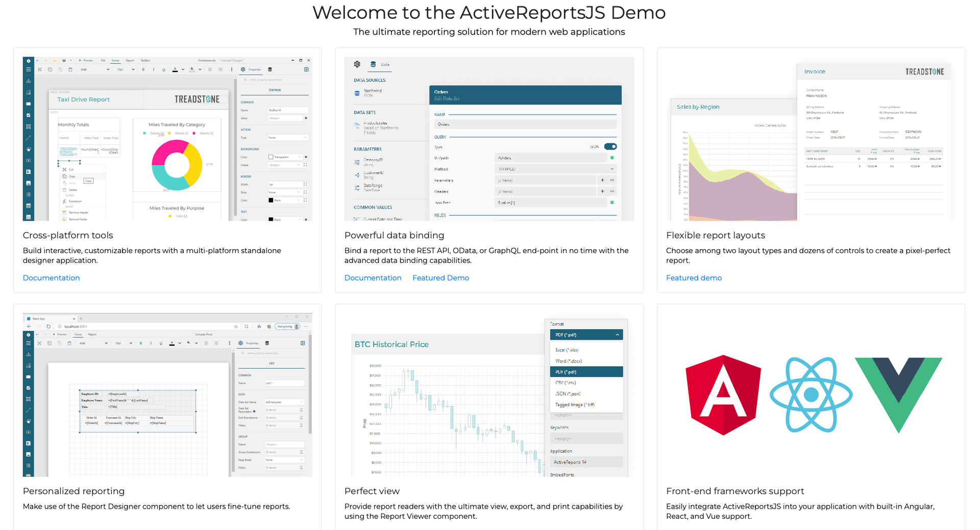Click the Transparent background color swatch
Screen dimensions: 980x530
tap(271, 157)
